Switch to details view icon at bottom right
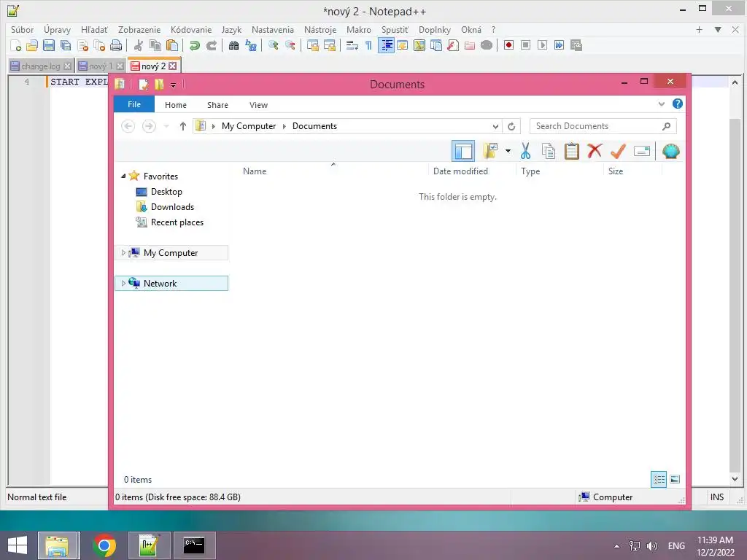This screenshot has height=560, width=747. click(659, 479)
